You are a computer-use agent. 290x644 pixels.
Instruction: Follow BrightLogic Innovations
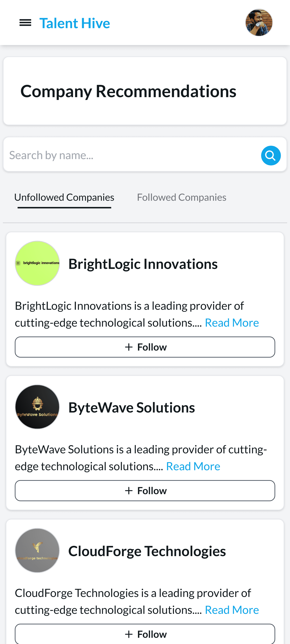[145, 347]
